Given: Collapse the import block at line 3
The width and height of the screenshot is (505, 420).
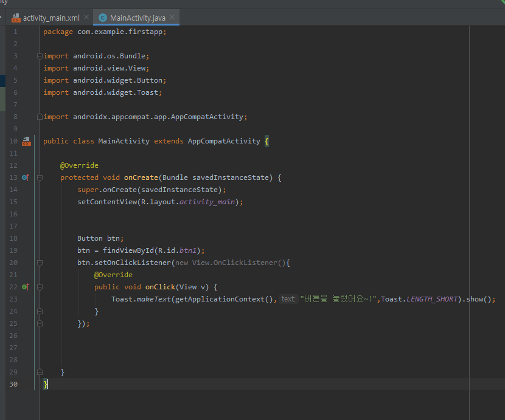Looking at the screenshot, I should (40, 56).
